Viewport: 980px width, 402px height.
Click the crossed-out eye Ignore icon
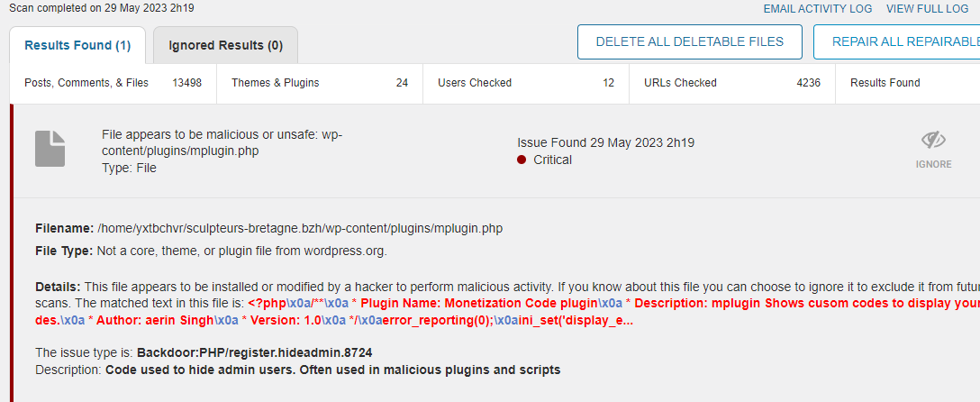pos(933,141)
